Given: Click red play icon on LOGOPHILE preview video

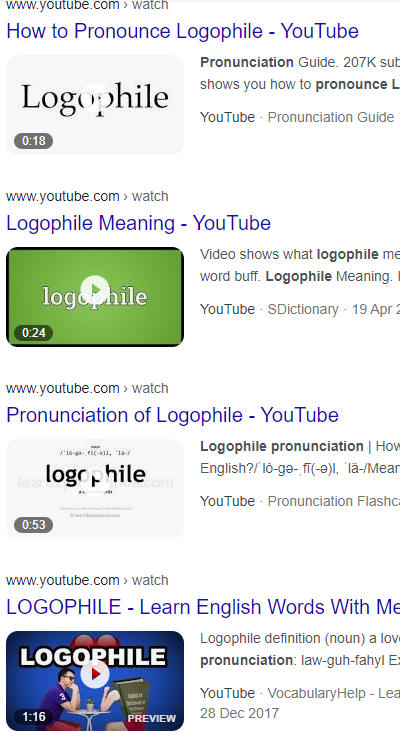Looking at the screenshot, I should pos(95,674).
